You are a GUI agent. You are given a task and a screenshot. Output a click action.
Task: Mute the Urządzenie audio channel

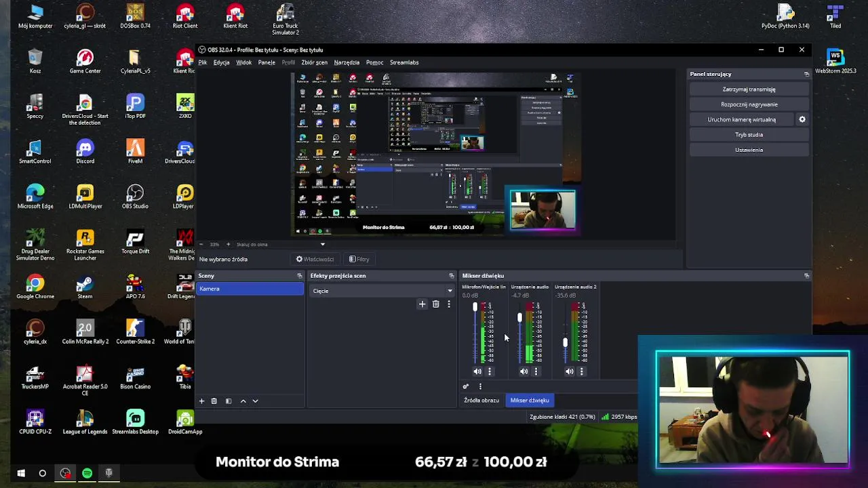click(524, 371)
